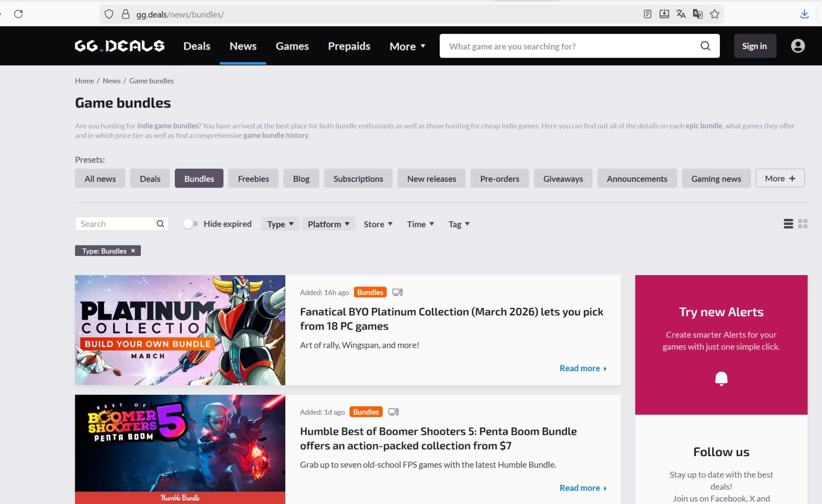Remove the Type: Bundles filter tag

point(133,251)
